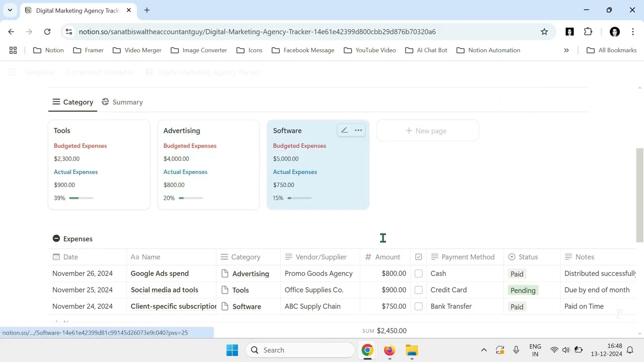Click the Name column header

[x=172, y=257]
